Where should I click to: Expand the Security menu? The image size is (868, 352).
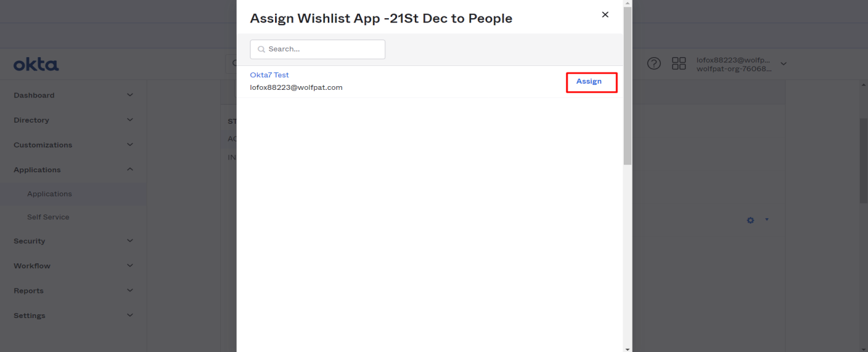74,241
